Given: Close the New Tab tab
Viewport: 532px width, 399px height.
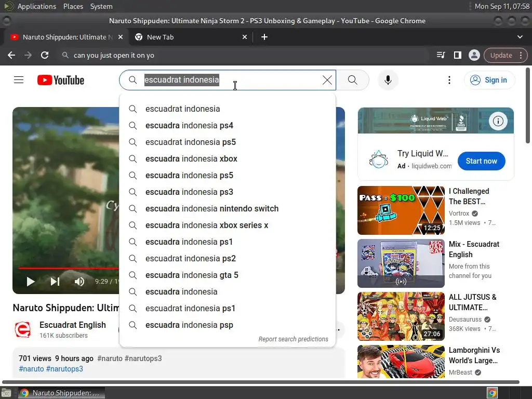Looking at the screenshot, I should tap(245, 37).
